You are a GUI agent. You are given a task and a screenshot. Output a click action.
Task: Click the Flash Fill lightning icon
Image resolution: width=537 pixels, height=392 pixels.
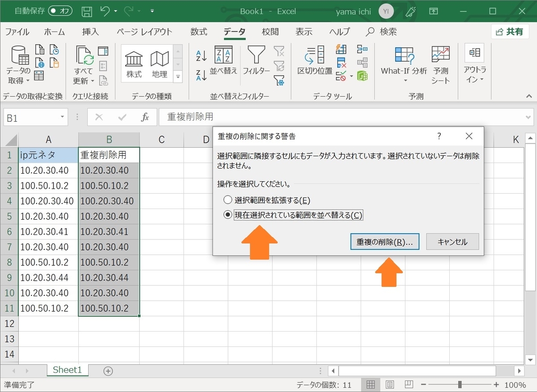point(341,49)
